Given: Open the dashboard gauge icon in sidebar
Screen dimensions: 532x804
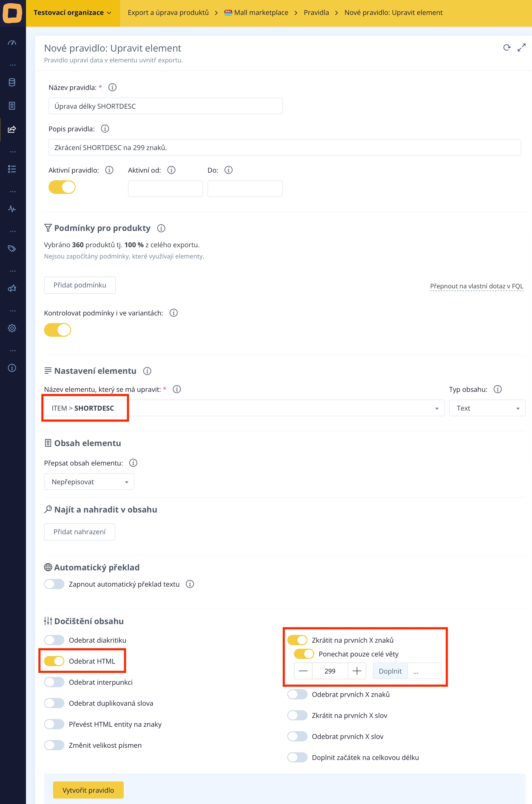Looking at the screenshot, I should point(12,43).
